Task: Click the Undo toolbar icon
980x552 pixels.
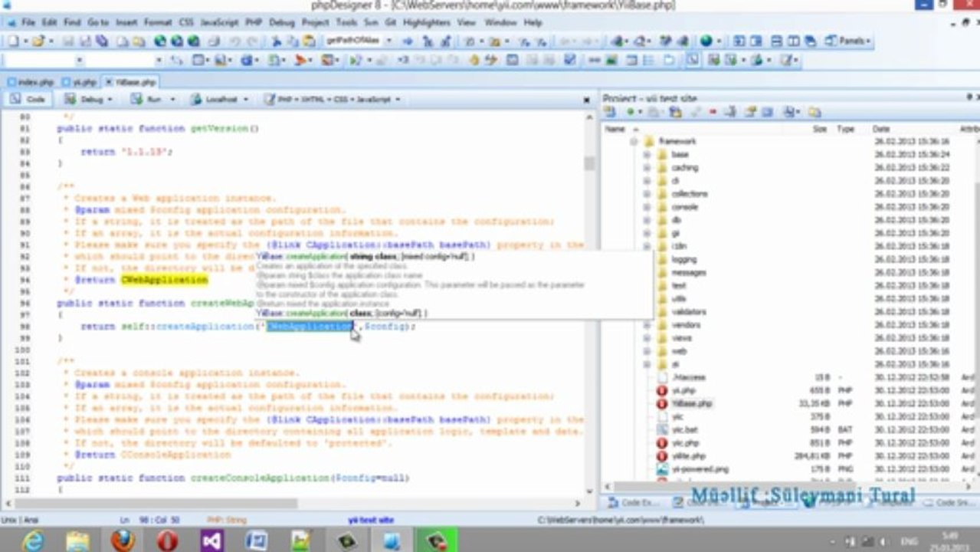Action: pos(235,41)
